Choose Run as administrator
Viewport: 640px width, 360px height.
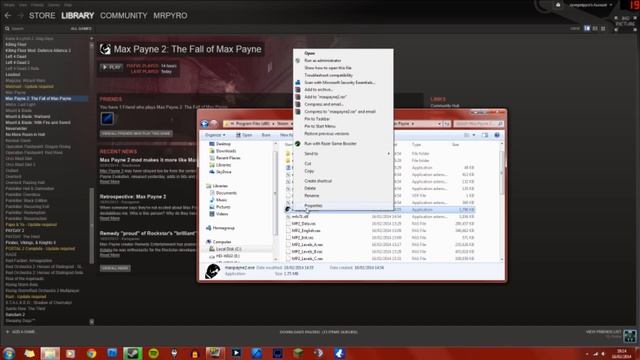coord(343,60)
